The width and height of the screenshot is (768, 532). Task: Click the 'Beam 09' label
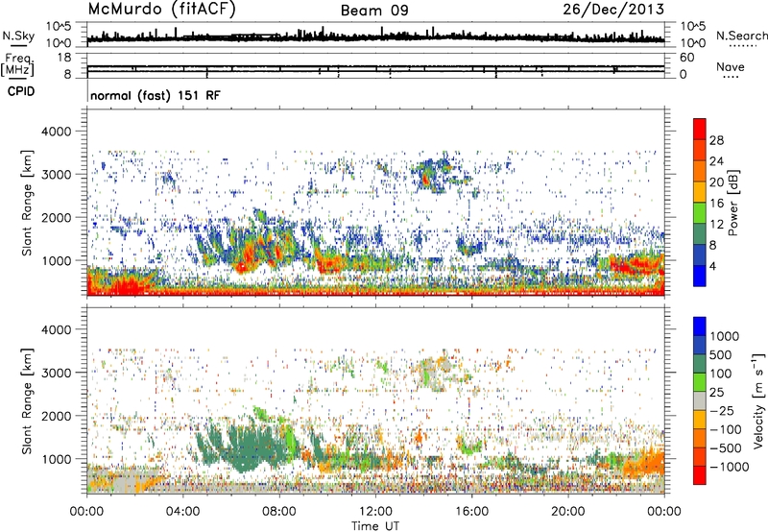[x=374, y=11]
